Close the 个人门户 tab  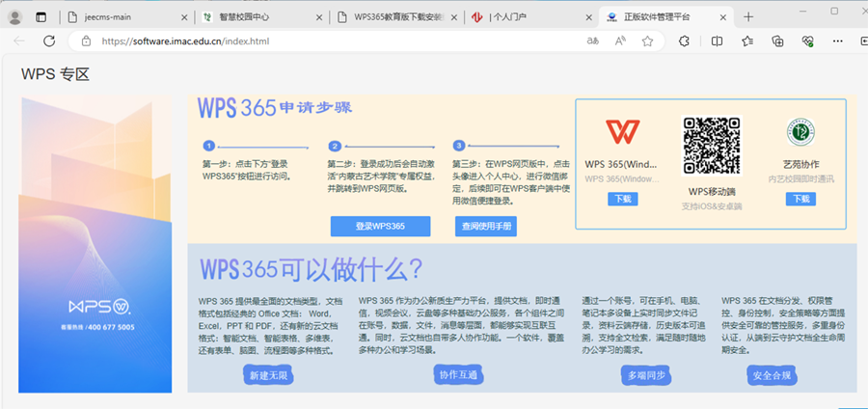point(589,17)
